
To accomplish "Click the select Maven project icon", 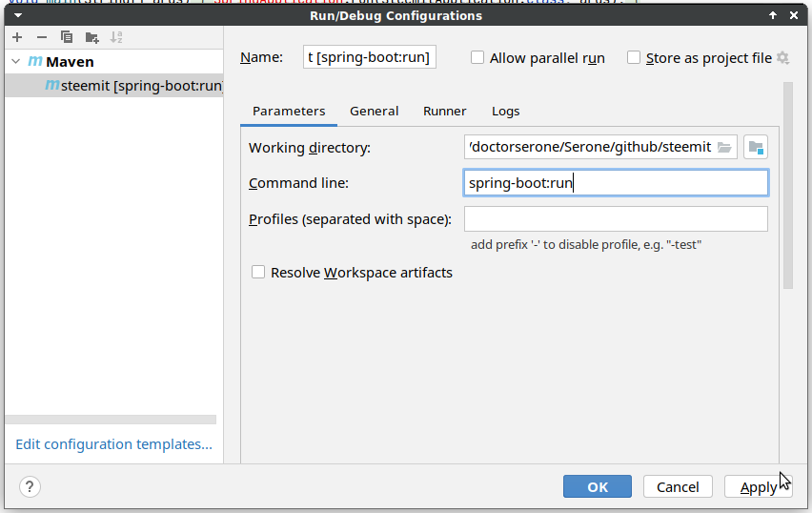I will click(x=756, y=147).
